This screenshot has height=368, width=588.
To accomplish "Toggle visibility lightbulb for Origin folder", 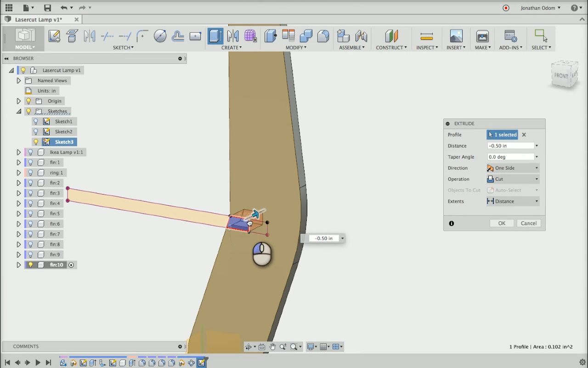I will click(x=28, y=101).
